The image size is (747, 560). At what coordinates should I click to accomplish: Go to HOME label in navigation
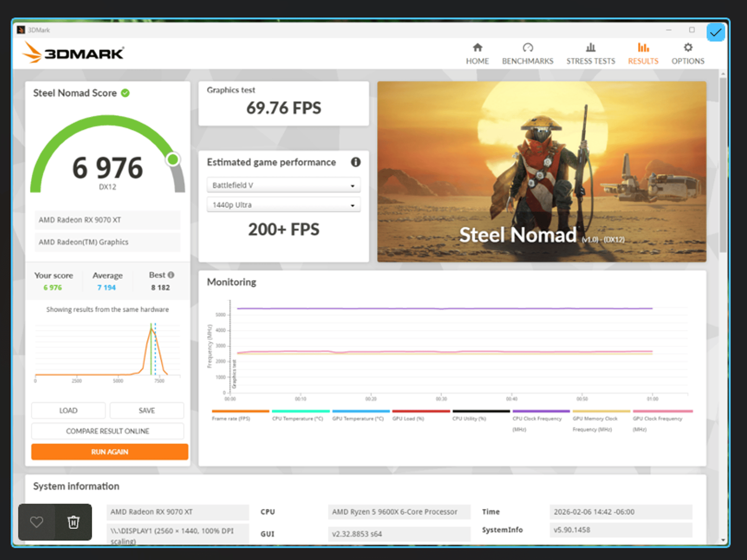[x=477, y=61]
